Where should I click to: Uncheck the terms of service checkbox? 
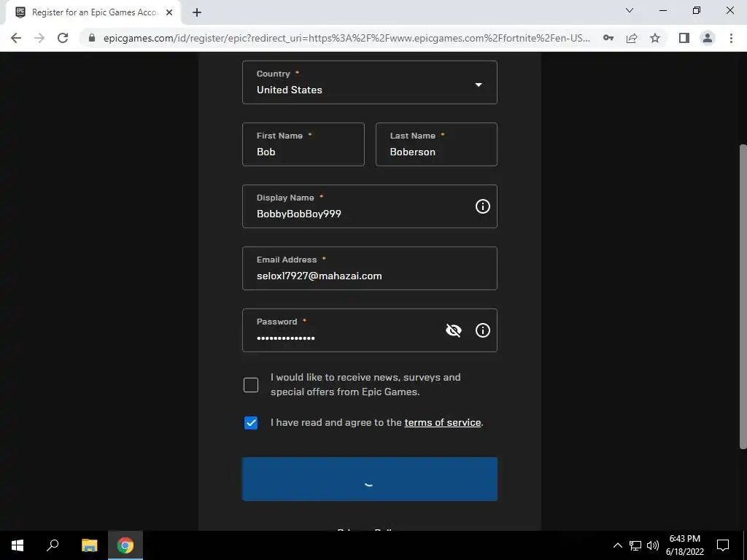[x=251, y=422]
